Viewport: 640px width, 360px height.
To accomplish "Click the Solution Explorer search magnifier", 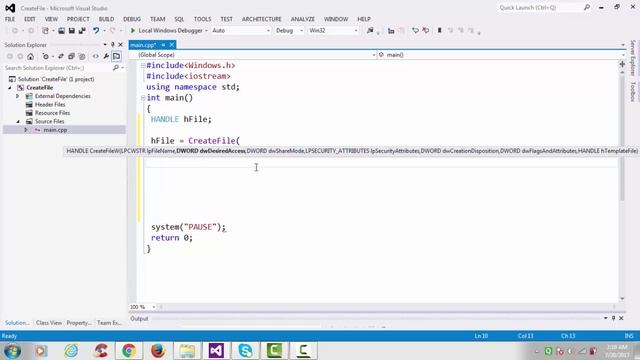I will (x=116, y=68).
